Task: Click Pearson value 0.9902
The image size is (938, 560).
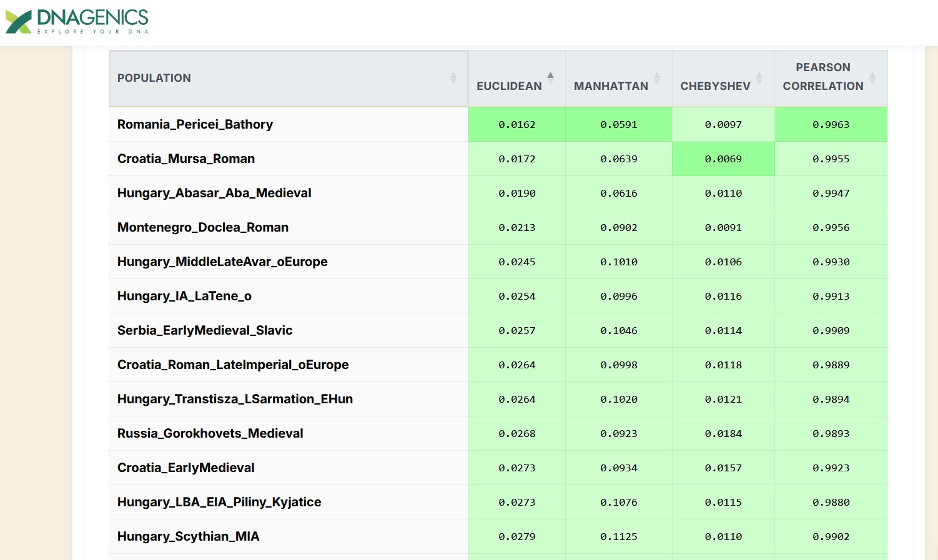Action: coord(831,537)
